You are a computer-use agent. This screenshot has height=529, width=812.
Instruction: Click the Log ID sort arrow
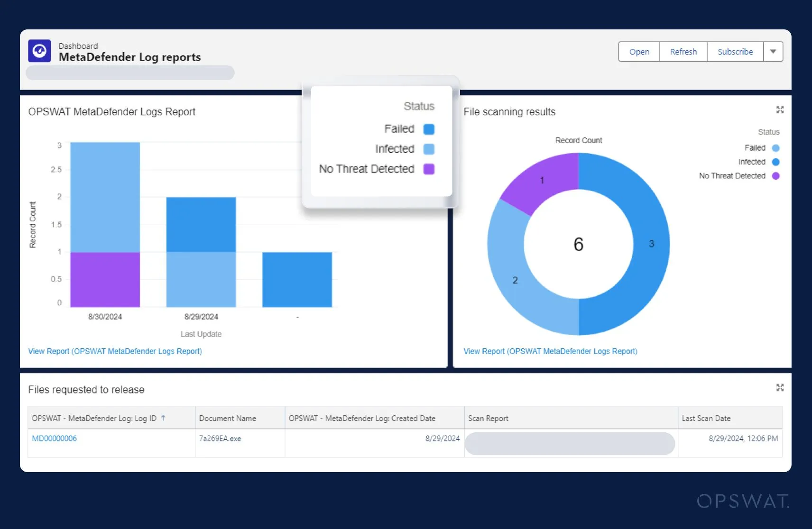[x=164, y=418]
